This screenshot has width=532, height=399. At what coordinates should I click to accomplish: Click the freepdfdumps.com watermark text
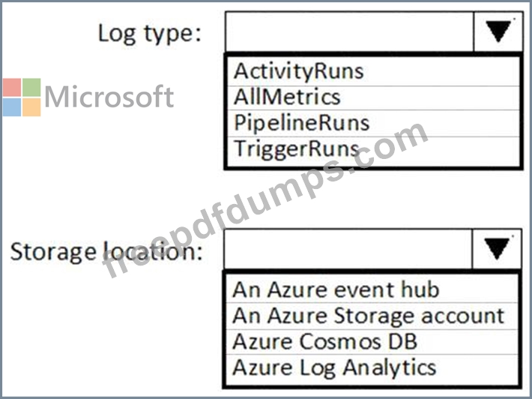point(265,200)
